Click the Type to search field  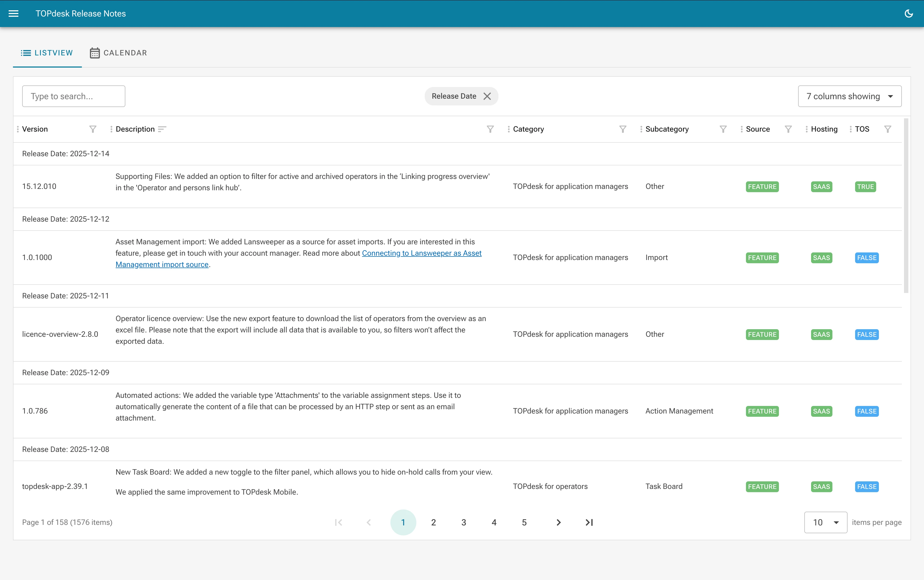tap(73, 96)
